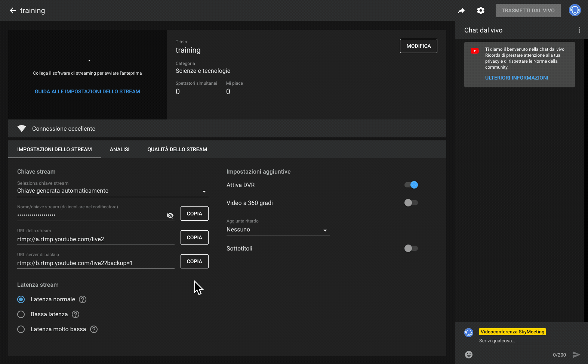Select Latenza molto bassa radio option
This screenshot has width=588, height=364.
click(21, 329)
